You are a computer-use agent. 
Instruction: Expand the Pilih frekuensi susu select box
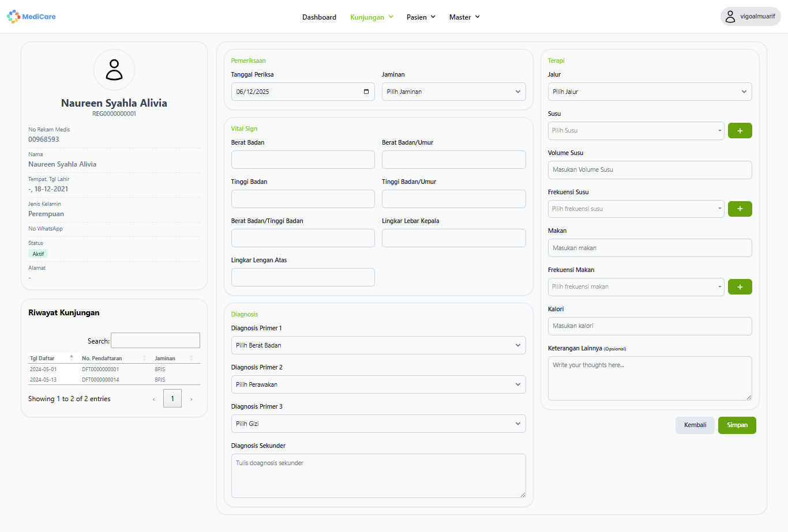636,209
